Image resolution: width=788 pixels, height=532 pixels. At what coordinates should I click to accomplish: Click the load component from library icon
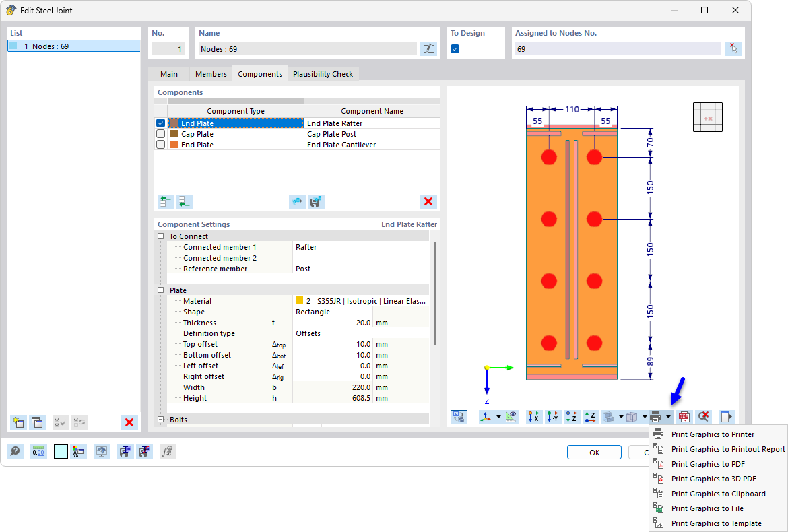(x=297, y=201)
